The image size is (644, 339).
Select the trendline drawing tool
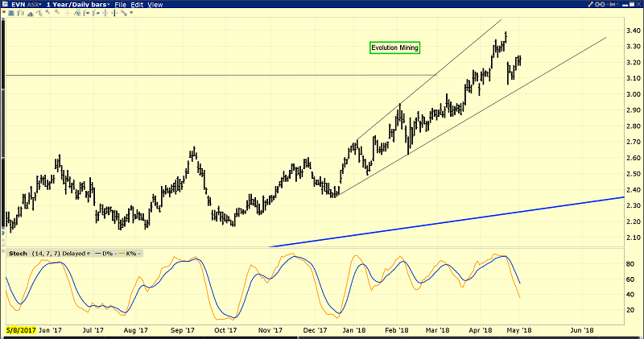pyautogui.click(x=39, y=13)
